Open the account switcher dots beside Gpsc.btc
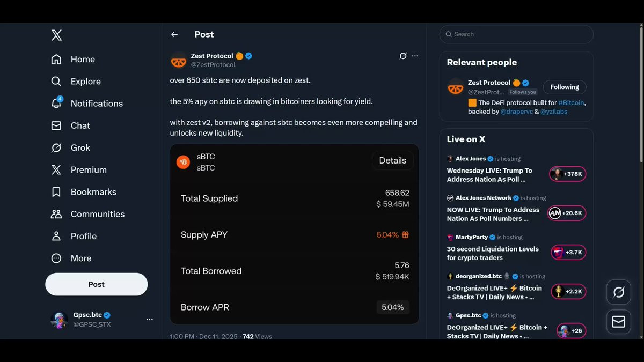The height and width of the screenshot is (362, 644). click(150, 320)
